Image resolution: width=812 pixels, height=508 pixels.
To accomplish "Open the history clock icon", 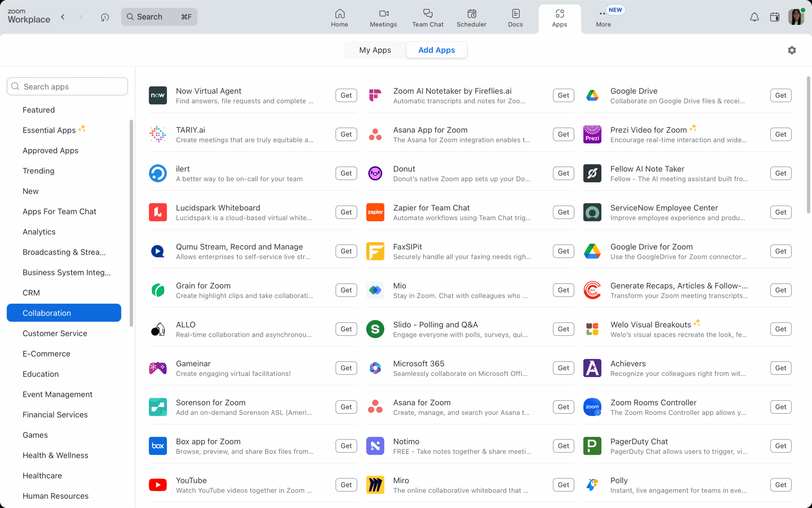I will pos(105,17).
